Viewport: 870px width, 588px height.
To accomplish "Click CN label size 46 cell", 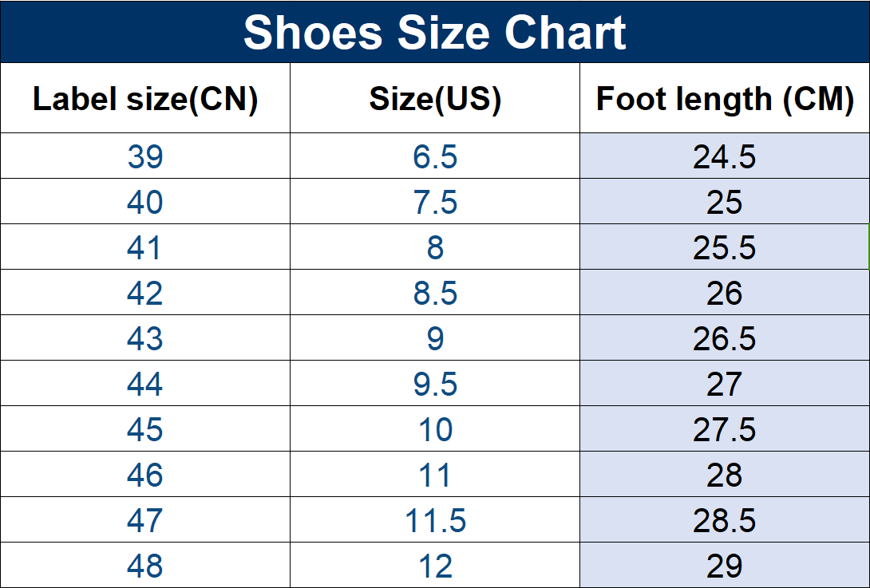I will pyautogui.click(x=145, y=475).
